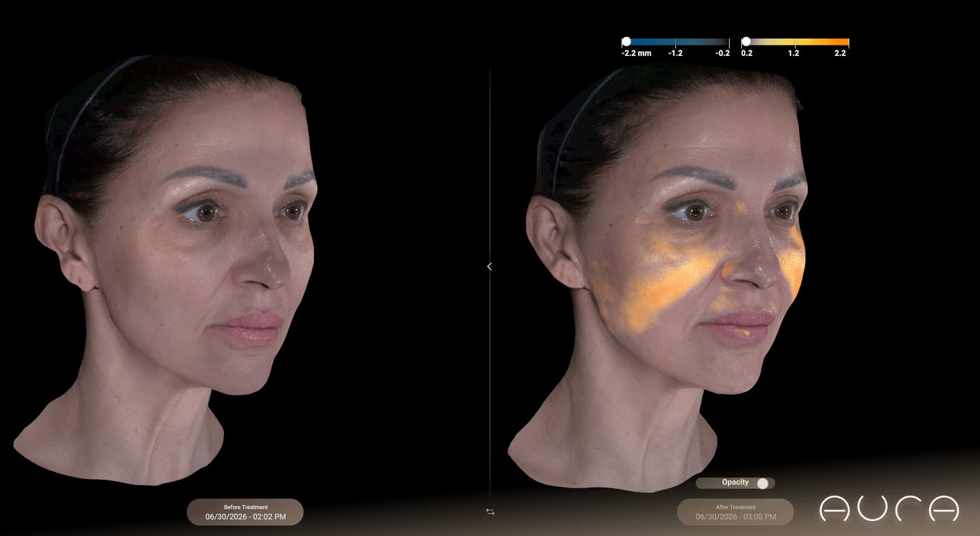
Task: Click the Opacity label text
Action: [x=735, y=482]
